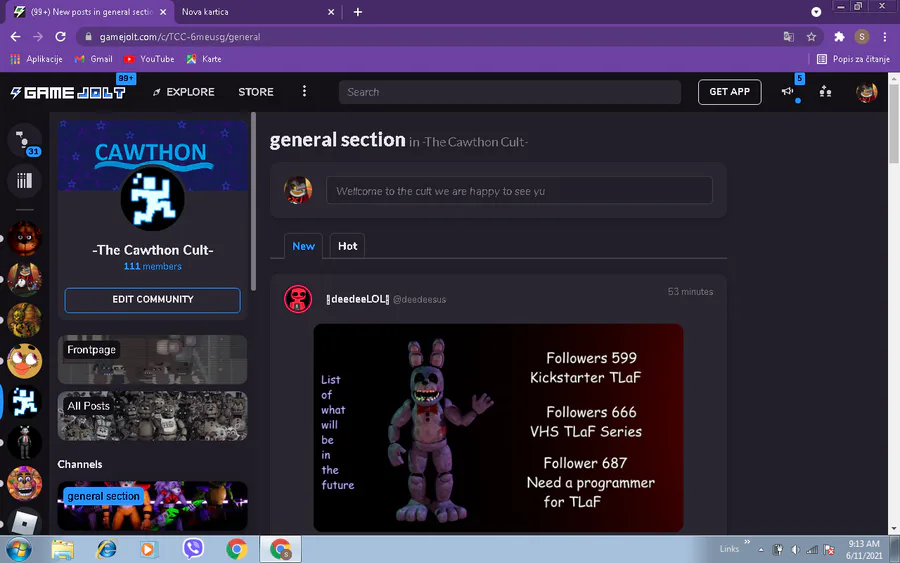Open the Roblox community icon in sidebar
Screen dimensions: 900x563
[24, 521]
